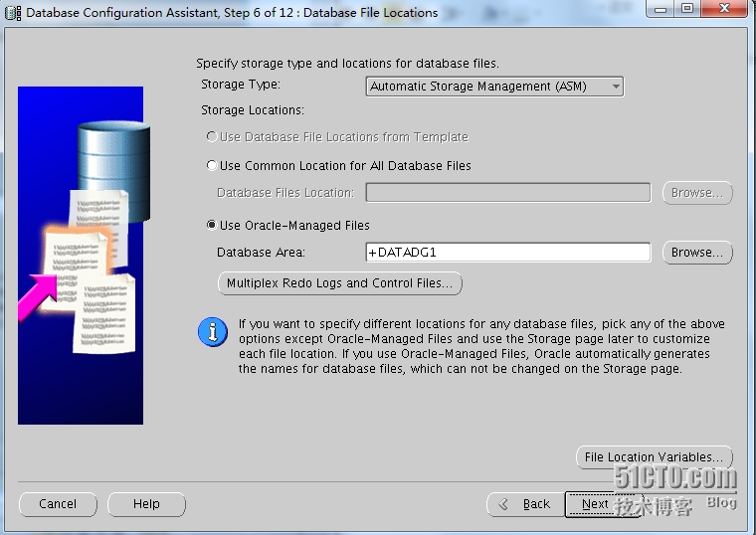Viewport: 756px width, 535px height.
Task: Open Multiplex Redo Logs and Control Files
Action: pos(340,283)
